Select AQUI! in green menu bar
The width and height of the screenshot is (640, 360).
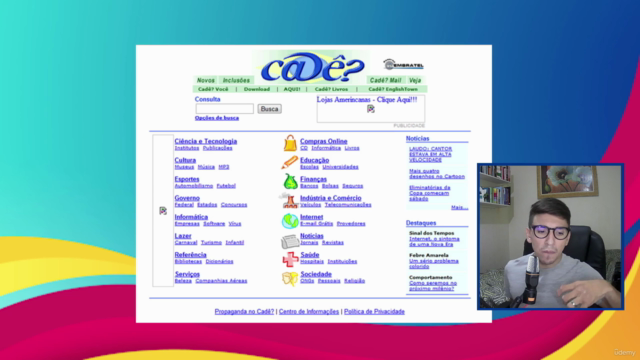tap(292, 89)
